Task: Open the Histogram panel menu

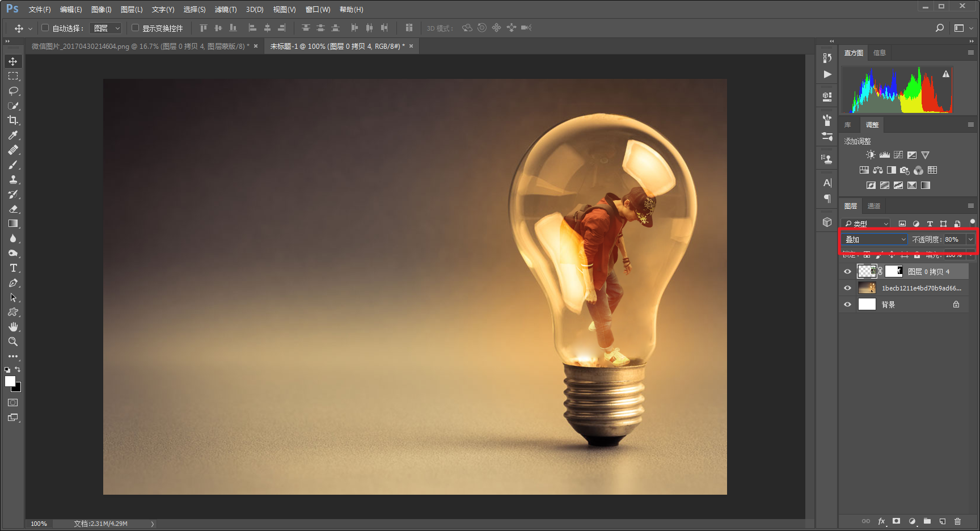Action: pyautogui.click(x=971, y=53)
